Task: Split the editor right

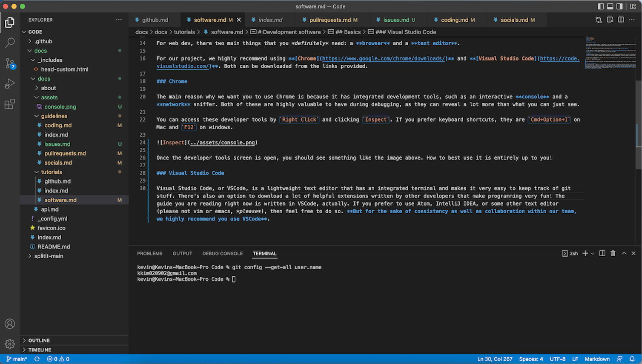Action: tap(621, 20)
